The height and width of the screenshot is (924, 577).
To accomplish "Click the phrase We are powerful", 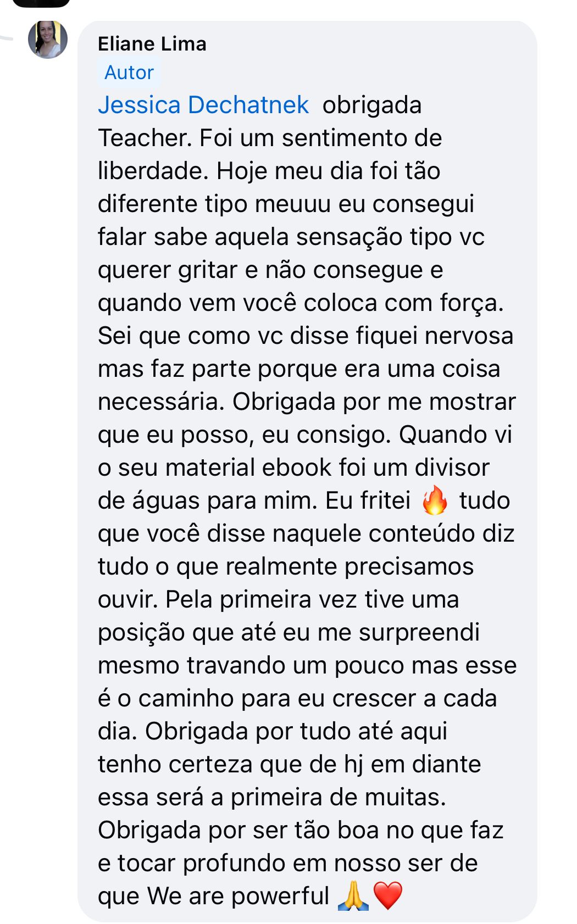I will 238,896.
